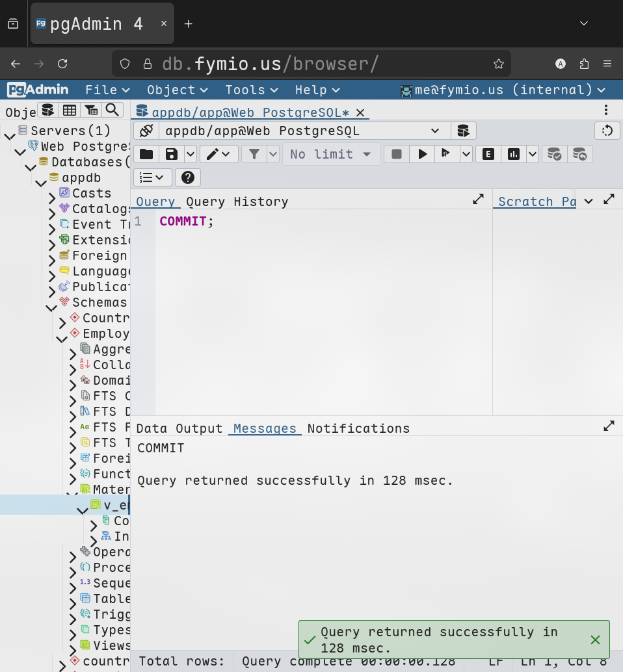Screen dimensions: 623x672
Task: Click the Search Objects magnifier icon
Action: coord(112,110)
